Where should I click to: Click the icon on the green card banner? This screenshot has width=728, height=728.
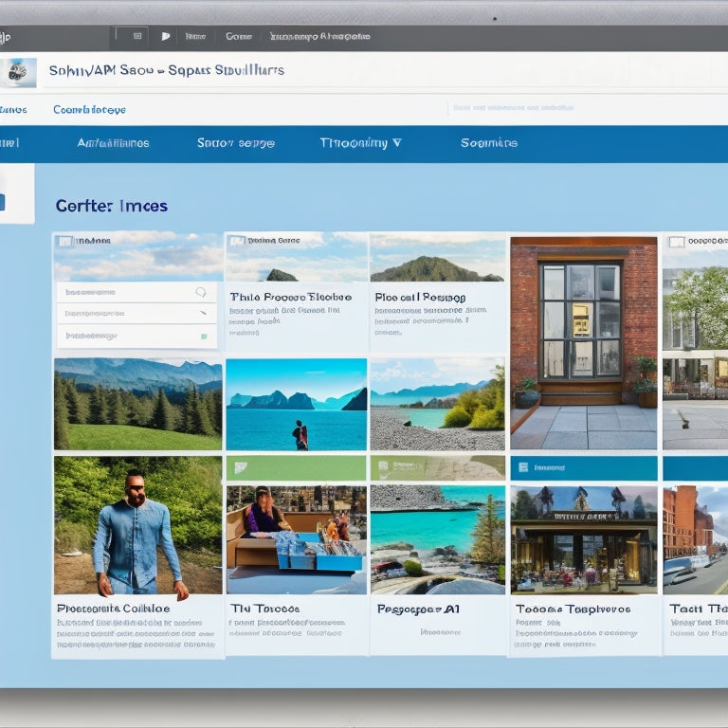tap(240, 467)
